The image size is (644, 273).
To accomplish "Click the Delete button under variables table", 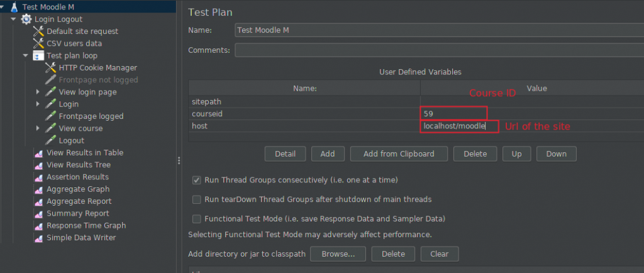I will [x=475, y=154].
